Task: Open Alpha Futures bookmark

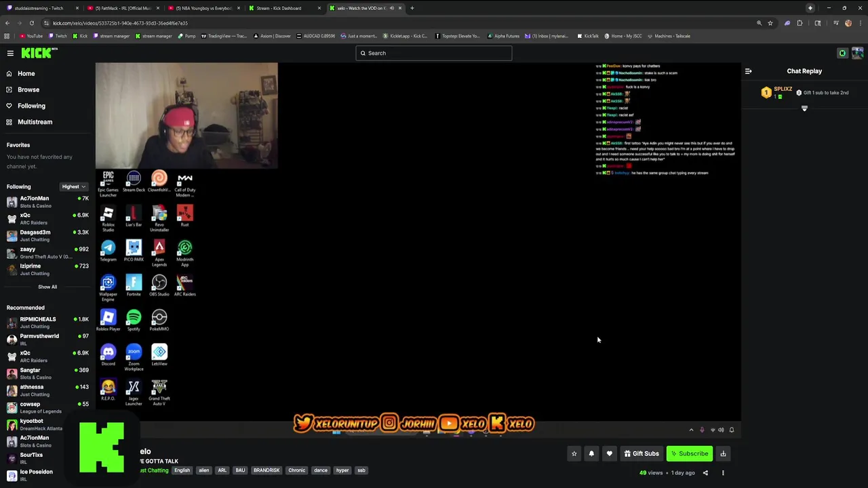Action: click(x=503, y=36)
